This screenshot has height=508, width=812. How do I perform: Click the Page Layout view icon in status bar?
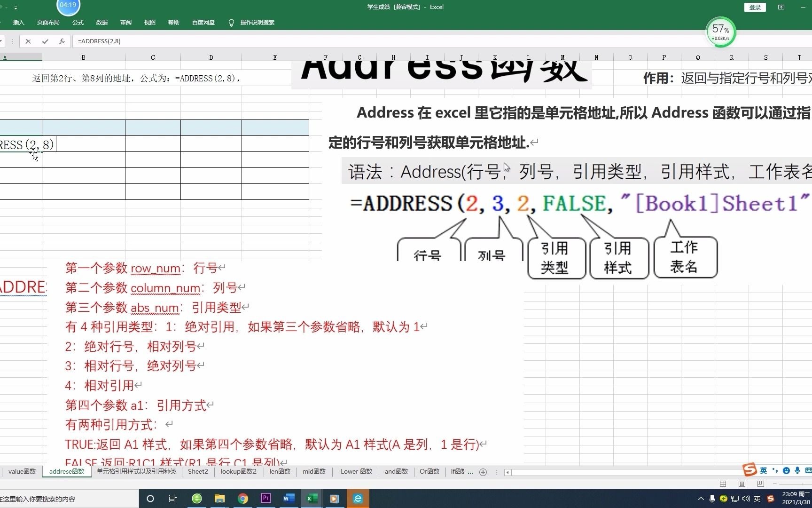[x=742, y=484]
